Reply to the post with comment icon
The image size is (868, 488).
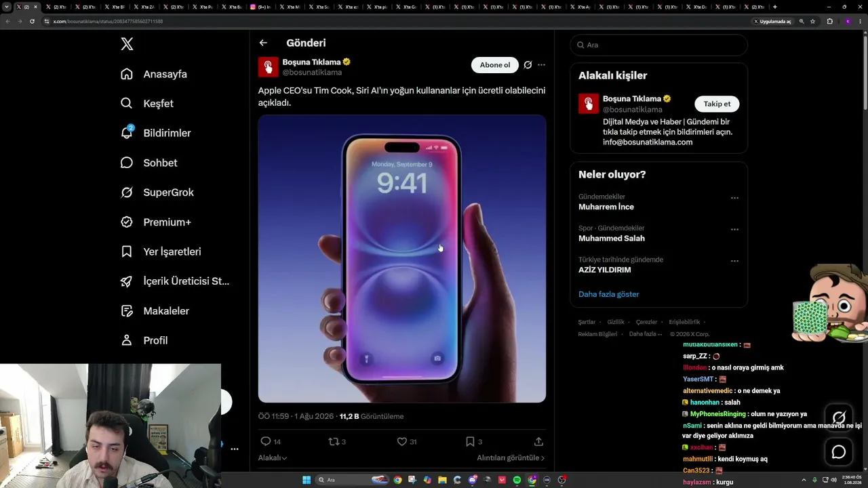click(266, 441)
